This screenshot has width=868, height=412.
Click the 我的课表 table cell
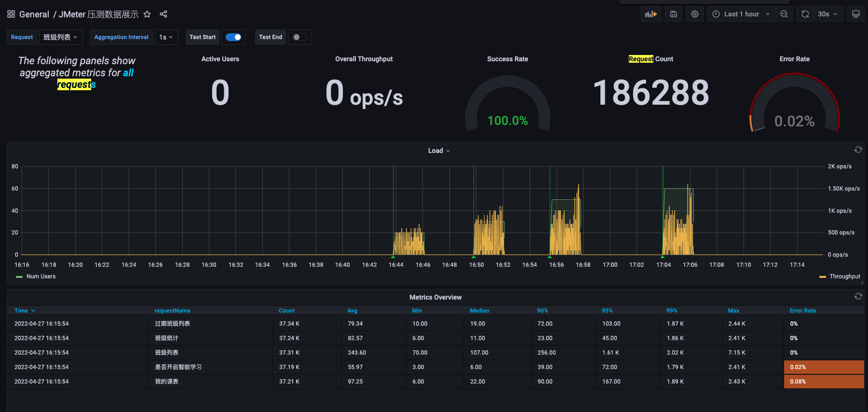point(211,382)
